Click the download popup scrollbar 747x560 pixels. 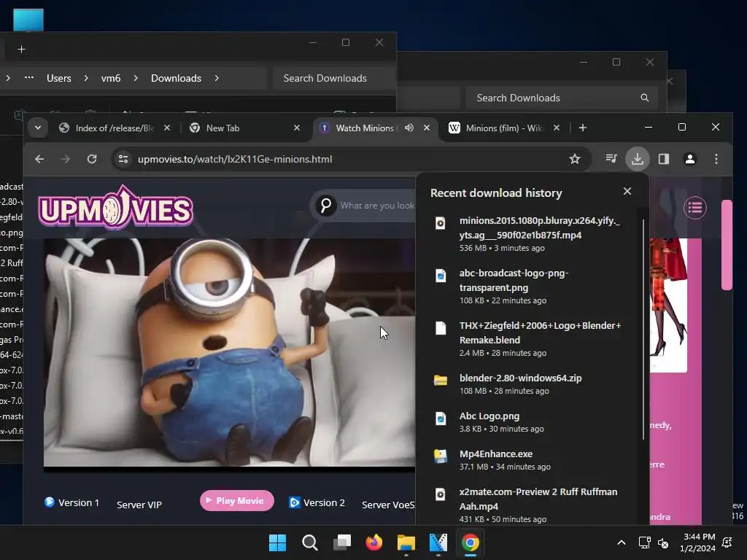coord(643,330)
